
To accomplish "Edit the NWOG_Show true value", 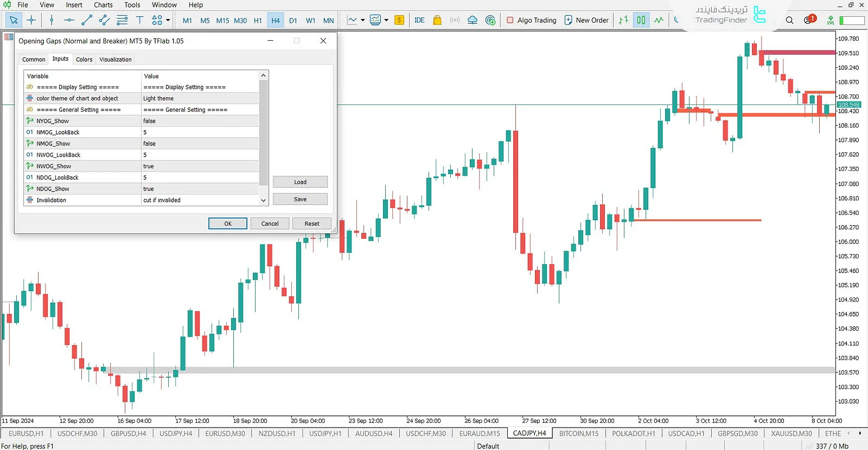I will click(200, 166).
